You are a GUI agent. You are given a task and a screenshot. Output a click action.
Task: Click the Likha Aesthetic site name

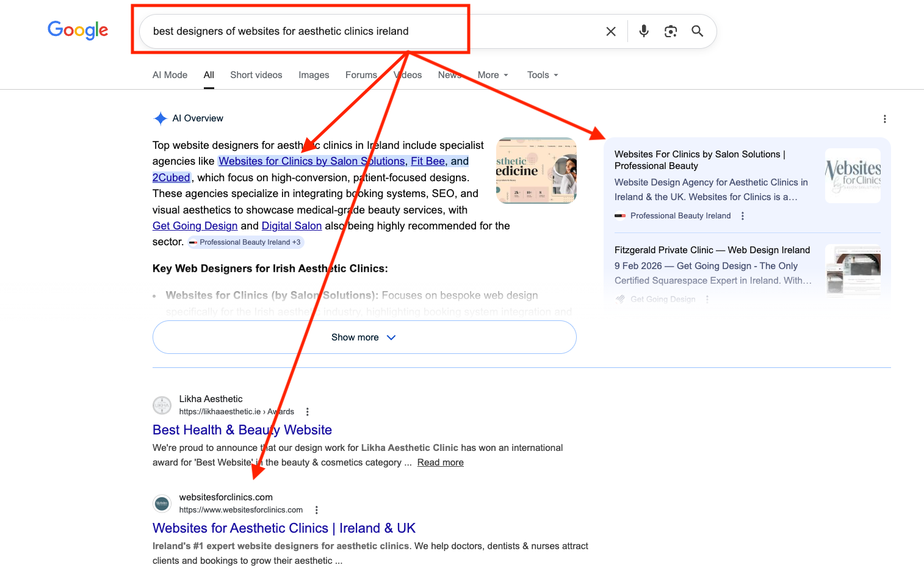[211, 399]
